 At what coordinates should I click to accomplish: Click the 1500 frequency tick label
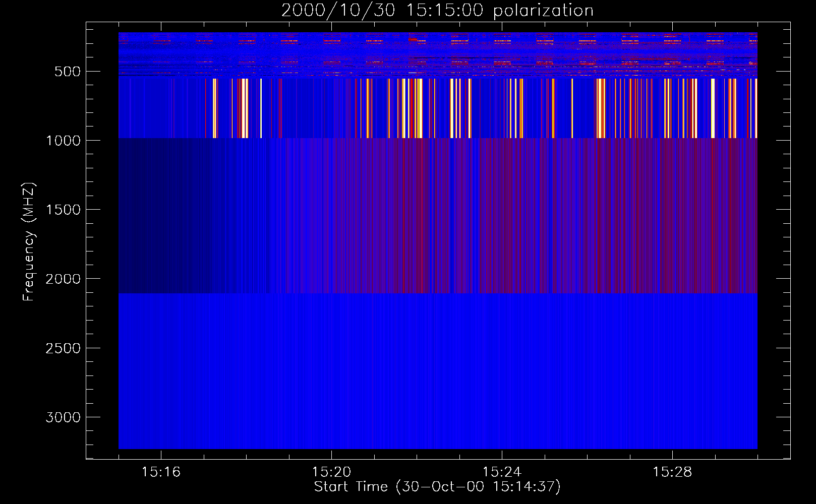[63, 210]
